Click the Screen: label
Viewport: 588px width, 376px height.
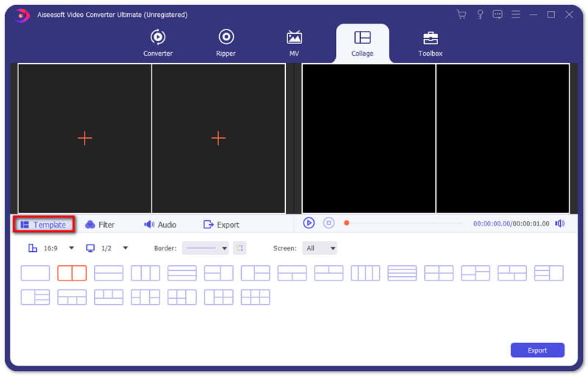pyautogui.click(x=285, y=248)
